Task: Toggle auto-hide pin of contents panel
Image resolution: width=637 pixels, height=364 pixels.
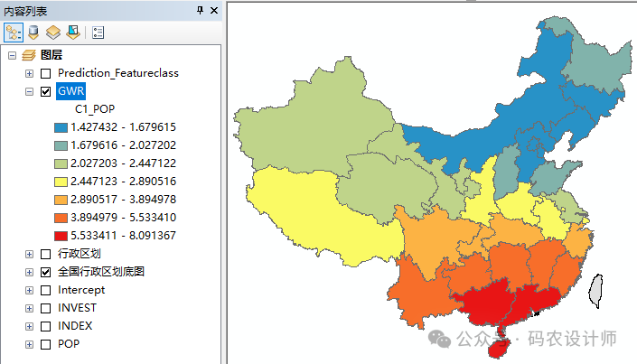Action: (x=200, y=11)
